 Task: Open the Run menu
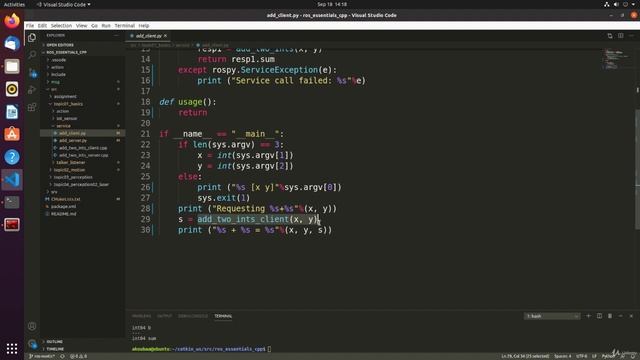click(106, 25)
